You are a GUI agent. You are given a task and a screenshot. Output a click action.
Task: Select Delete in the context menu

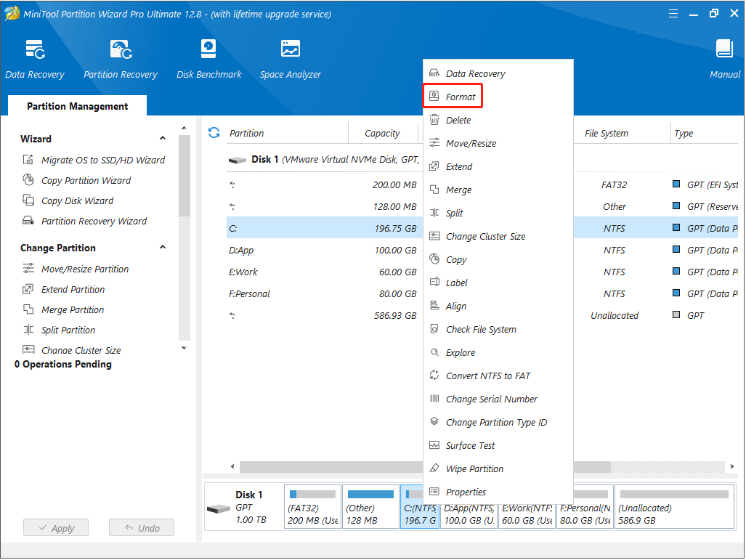tap(498, 120)
